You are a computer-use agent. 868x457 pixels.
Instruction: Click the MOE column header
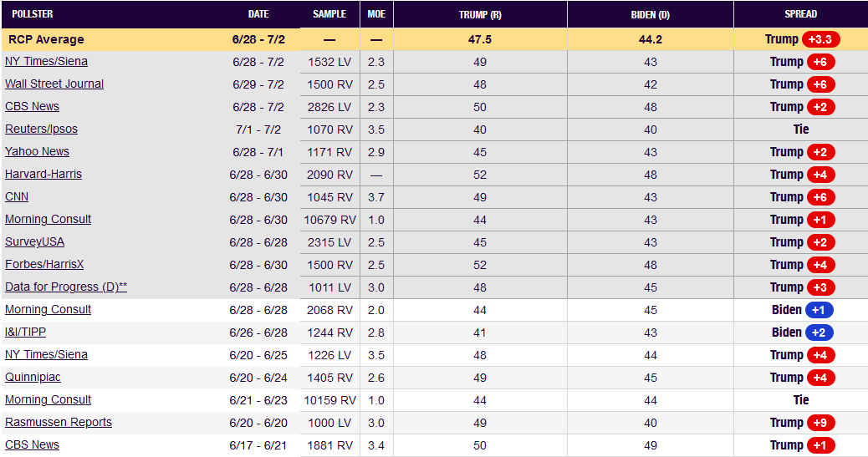pyautogui.click(x=376, y=14)
